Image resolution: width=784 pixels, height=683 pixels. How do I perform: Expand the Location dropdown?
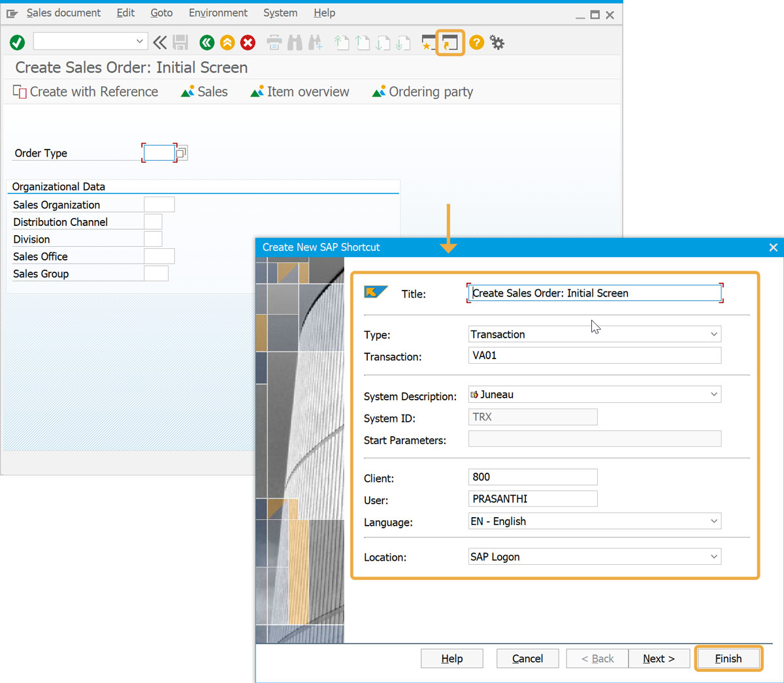point(713,557)
